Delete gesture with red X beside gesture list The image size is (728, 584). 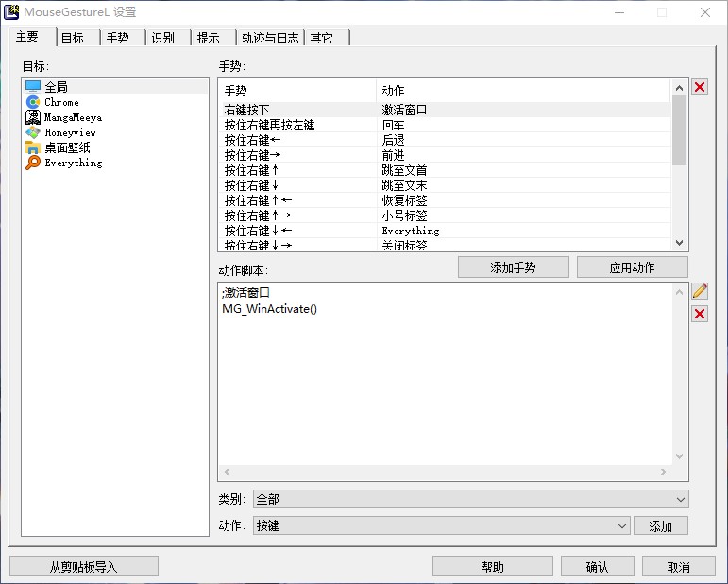[700, 87]
